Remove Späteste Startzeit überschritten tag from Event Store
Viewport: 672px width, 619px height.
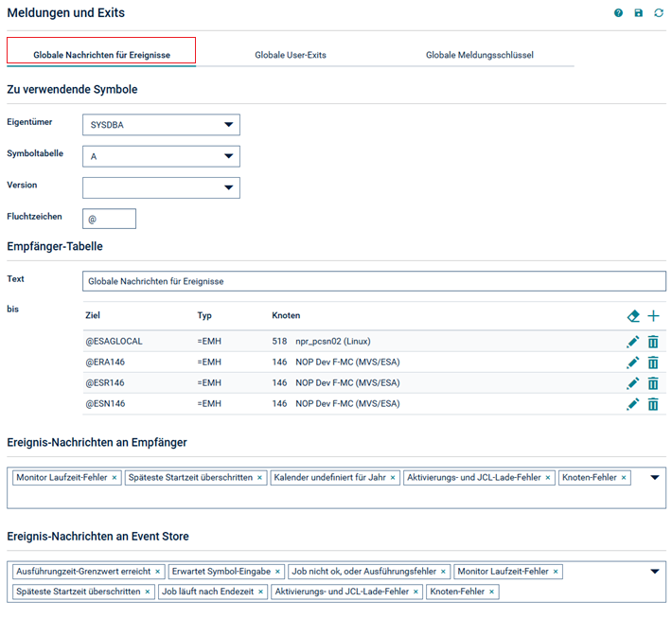pyautogui.click(x=148, y=592)
